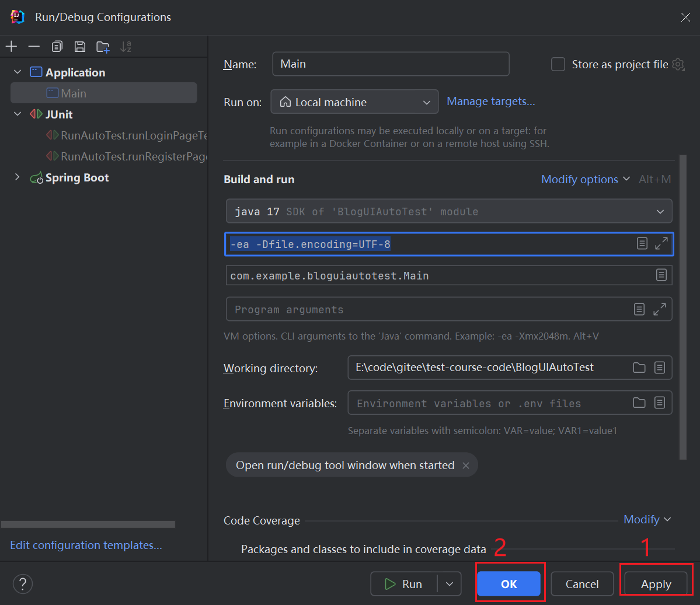The image size is (700, 605).
Task: Open the java 17 SDK dropdown
Action: (x=449, y=211)
